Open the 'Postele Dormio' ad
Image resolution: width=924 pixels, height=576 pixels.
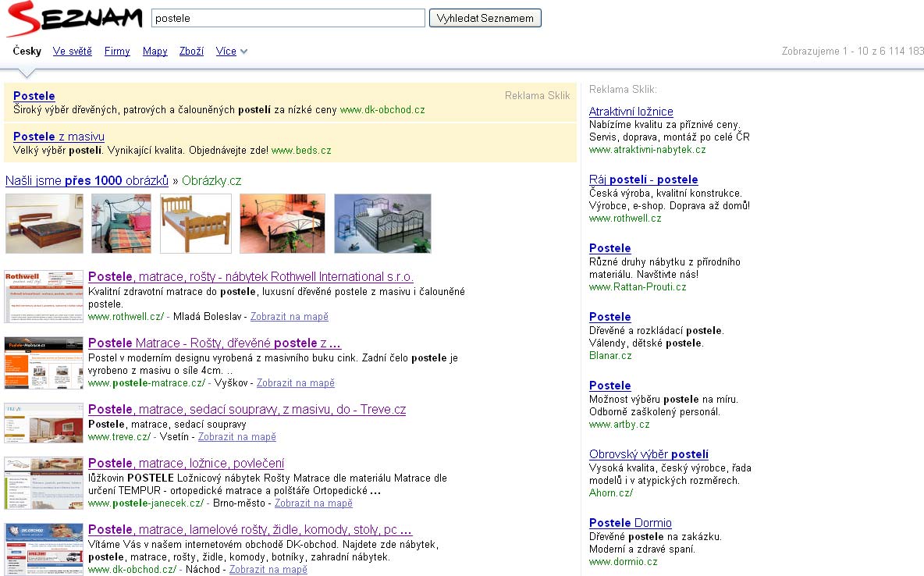point(631,523)
